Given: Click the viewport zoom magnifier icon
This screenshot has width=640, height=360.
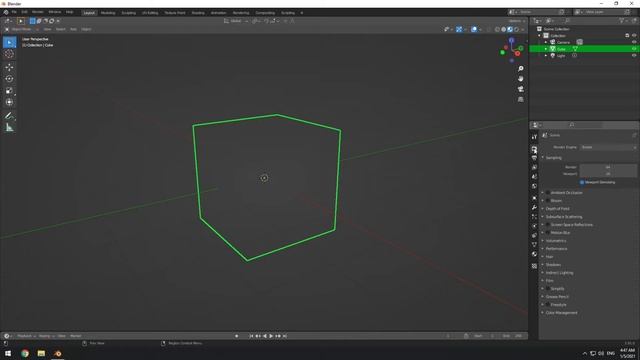Looking at the screenshot, I should (x=520, y=69).
